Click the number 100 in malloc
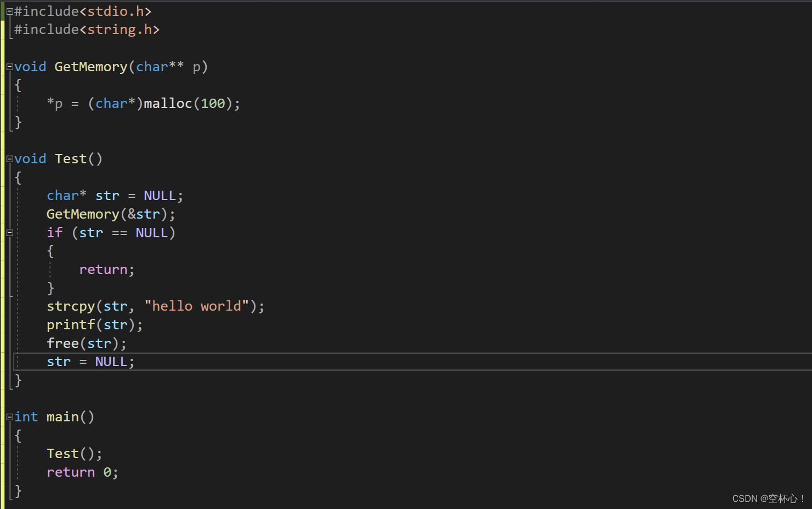 213,104
